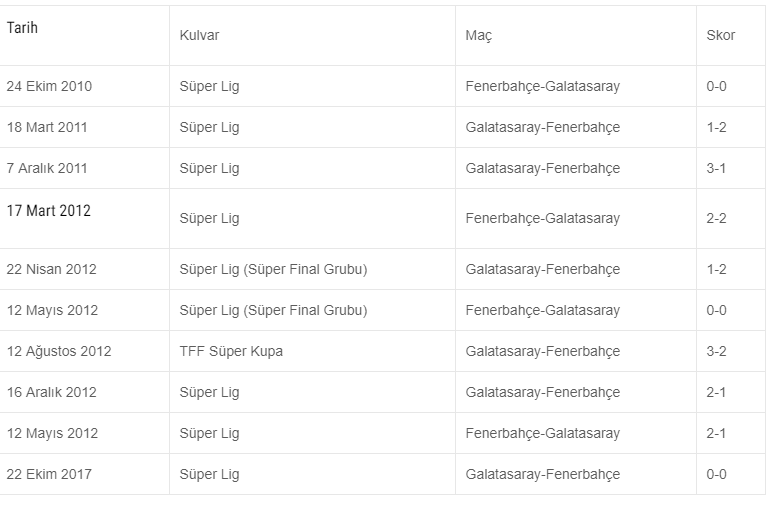Select Fenerbahçe-Galatasaray match on 24 Ekim 2010
Image resolution: width=784 pixels, height=508 pixels.
[x=542, y=86]
